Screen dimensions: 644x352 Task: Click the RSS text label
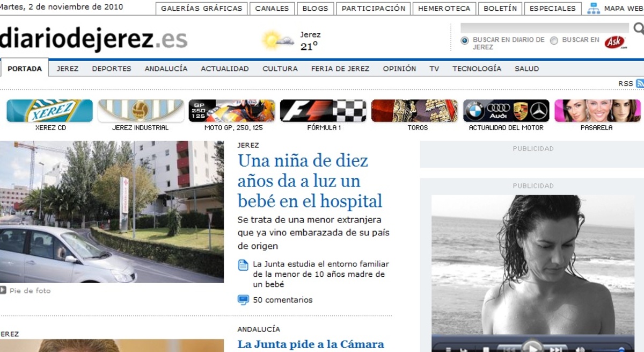point(626,83)
